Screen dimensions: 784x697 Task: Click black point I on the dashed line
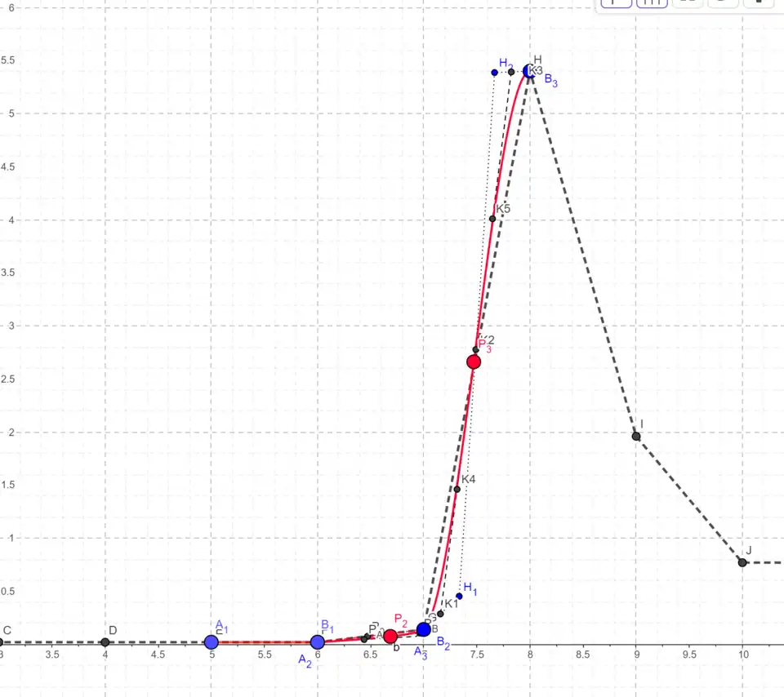point(636,436)
